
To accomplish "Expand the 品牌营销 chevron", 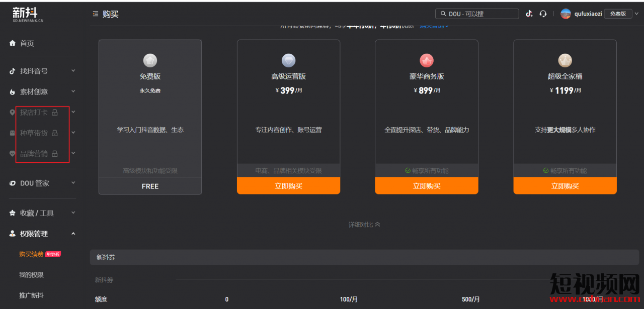I will pyautogui.click(x=73, y=153).
